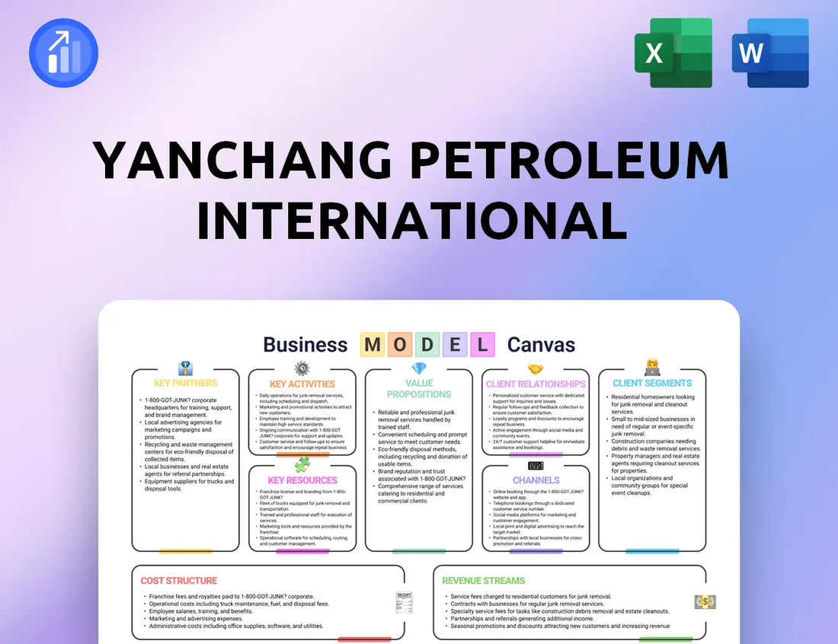Click bullet 'Recycling and waste management centers'

point(187,451)
